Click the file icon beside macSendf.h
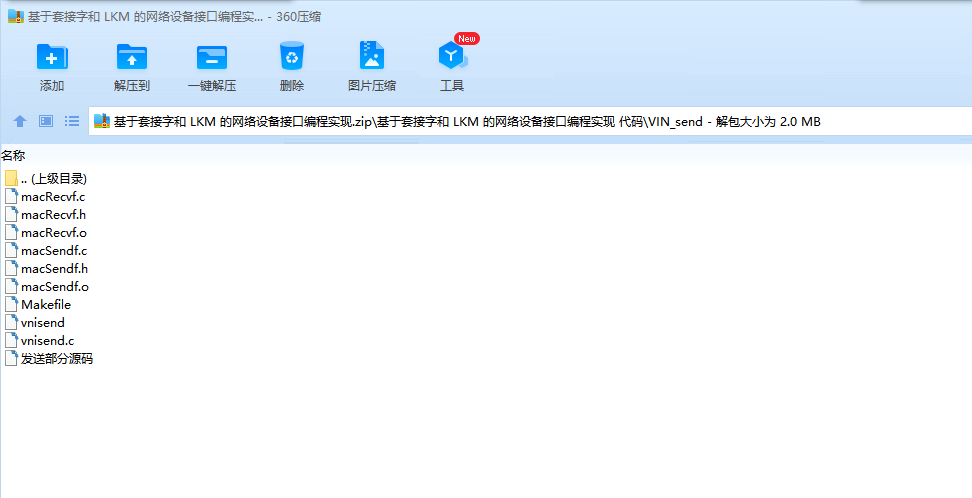972x498 pixels. [11, 269]
